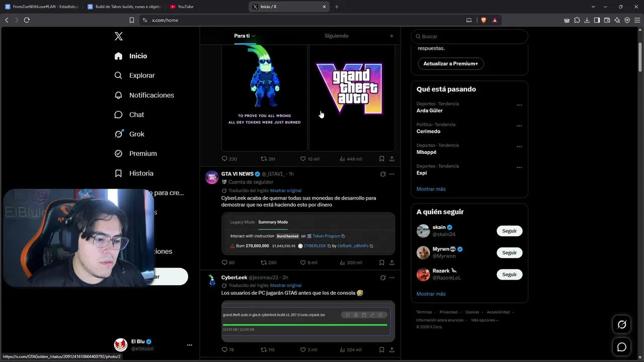Open the GTA VI NEWS post more menu
The height and width of the screenshot is (362, 644).
coord(392,174)
